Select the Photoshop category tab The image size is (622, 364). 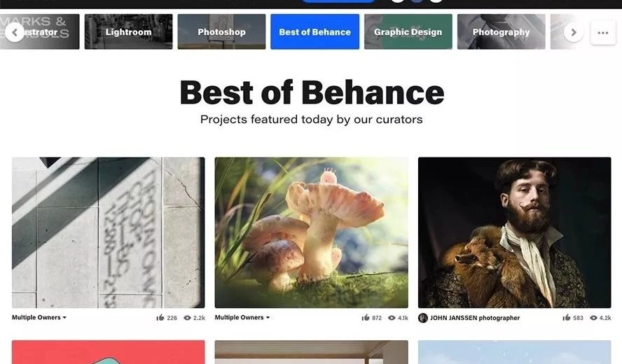pyautogui.click(x=221, y=32)
